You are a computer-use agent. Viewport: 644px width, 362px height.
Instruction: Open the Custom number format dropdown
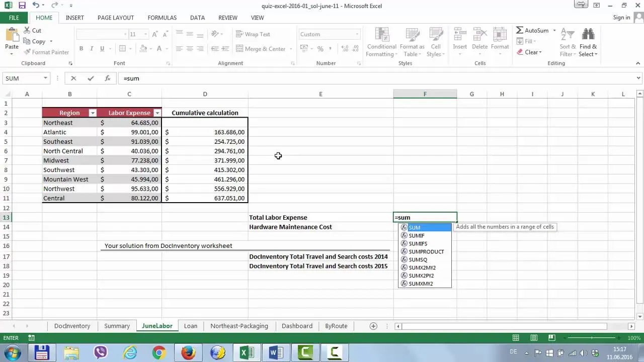click(x=357, y=34)
